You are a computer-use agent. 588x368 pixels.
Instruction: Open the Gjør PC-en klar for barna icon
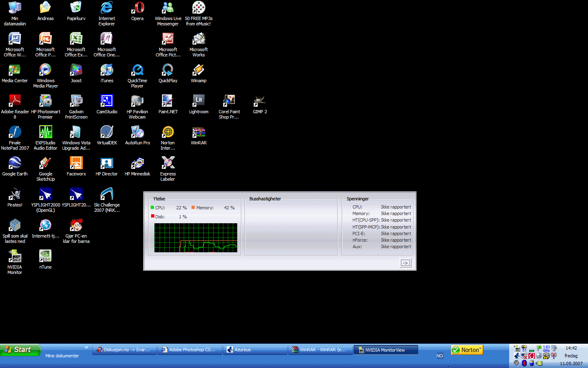76,231
